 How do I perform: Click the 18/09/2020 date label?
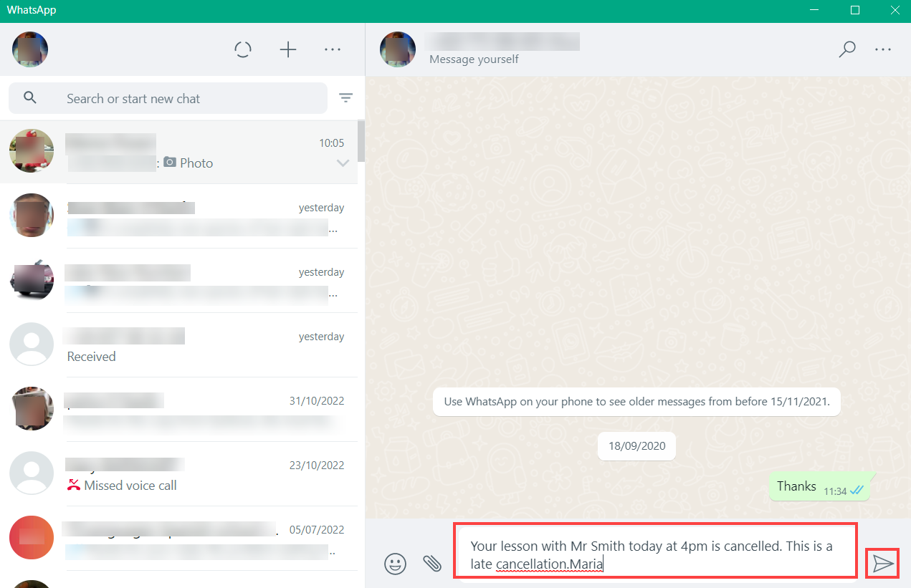636,445
